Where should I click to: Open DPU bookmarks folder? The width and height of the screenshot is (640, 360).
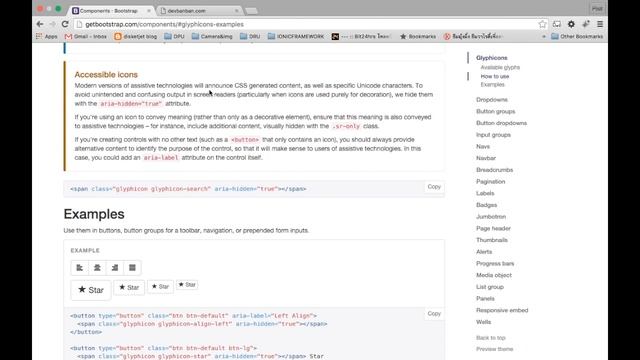174,36
